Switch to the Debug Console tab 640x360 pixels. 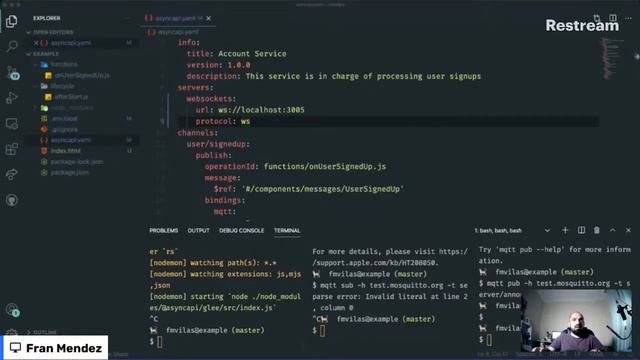pyautogui.click(x=241, y=231)
